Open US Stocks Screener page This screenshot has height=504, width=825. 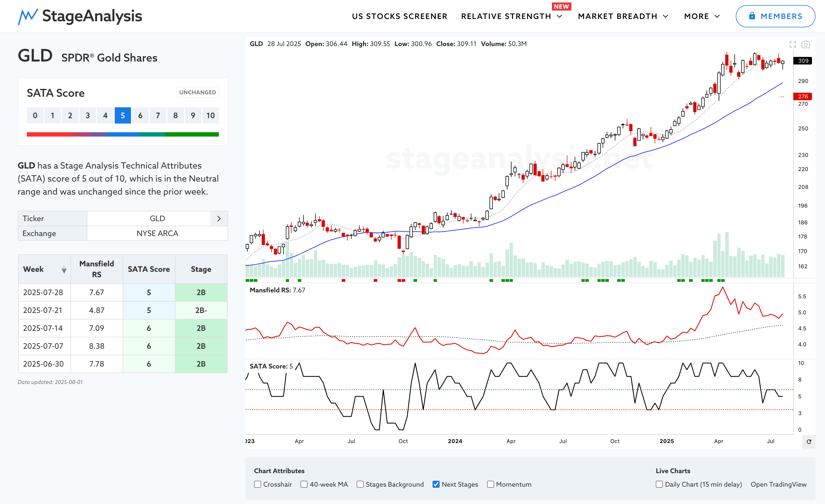coord(399,16)
